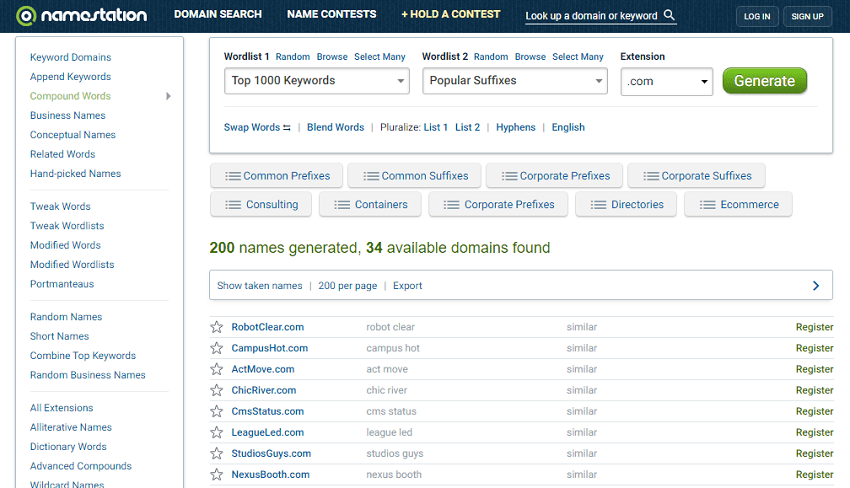Click the 'league led' keyword text

tap(389, 432)
